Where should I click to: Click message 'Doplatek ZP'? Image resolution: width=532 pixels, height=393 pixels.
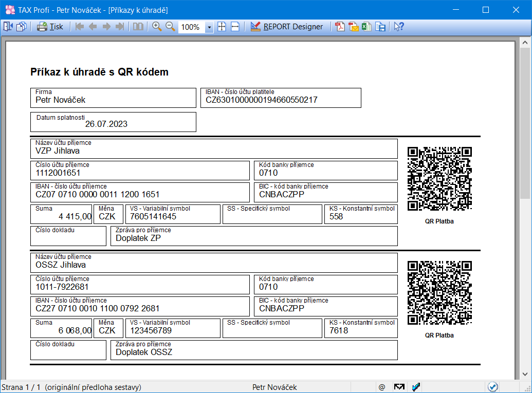coord(138,238)
